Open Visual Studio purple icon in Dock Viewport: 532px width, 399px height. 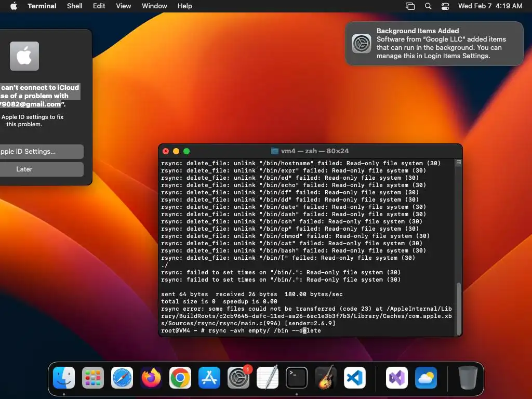point(397,378)
